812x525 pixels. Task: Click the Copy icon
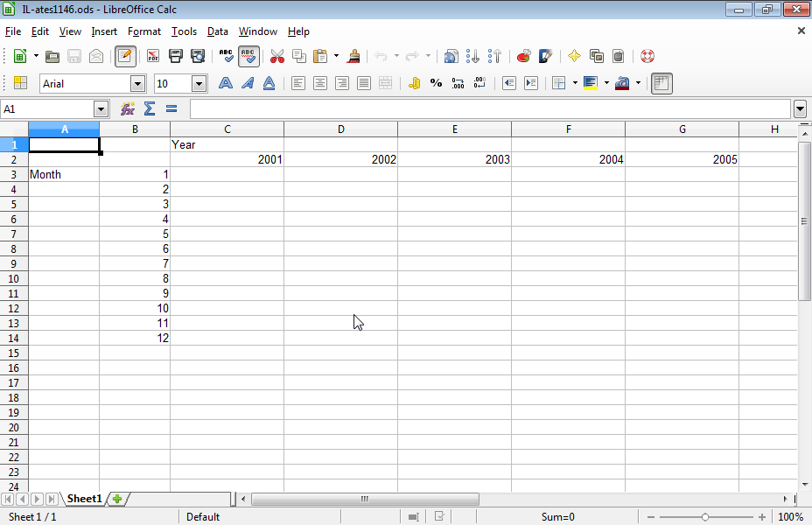pos(298,56)
